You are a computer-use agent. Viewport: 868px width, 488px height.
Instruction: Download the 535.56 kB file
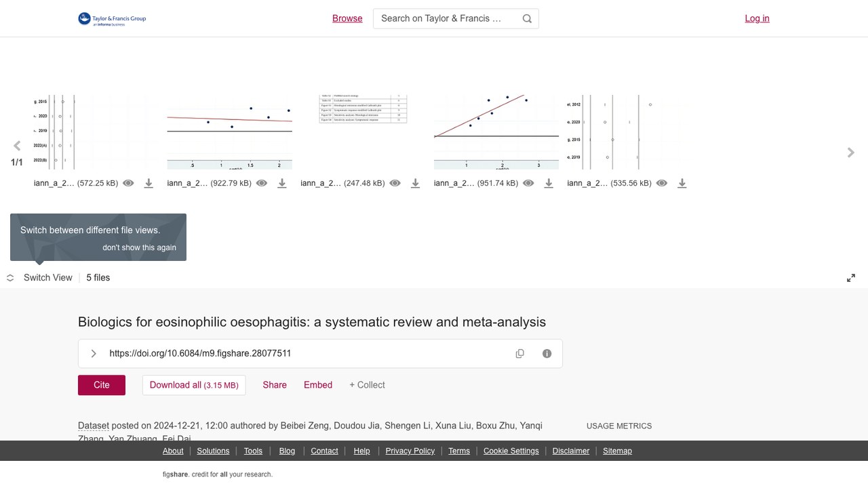682,183
